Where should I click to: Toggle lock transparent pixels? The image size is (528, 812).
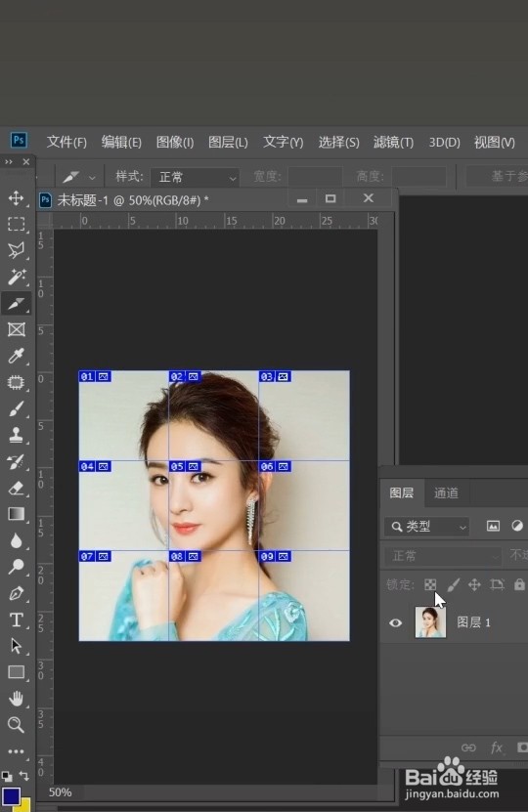click(430, 584)
